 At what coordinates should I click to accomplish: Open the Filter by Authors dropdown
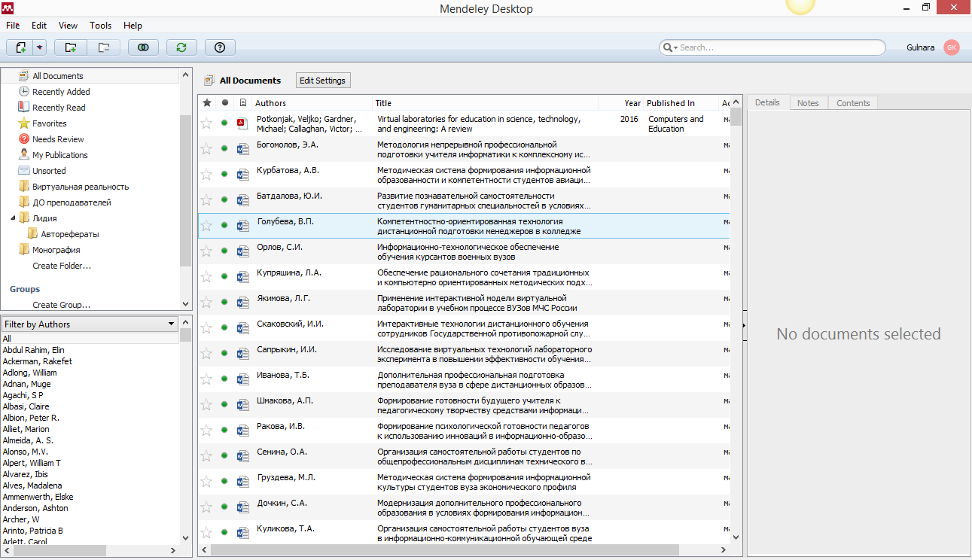coord(90,324)
